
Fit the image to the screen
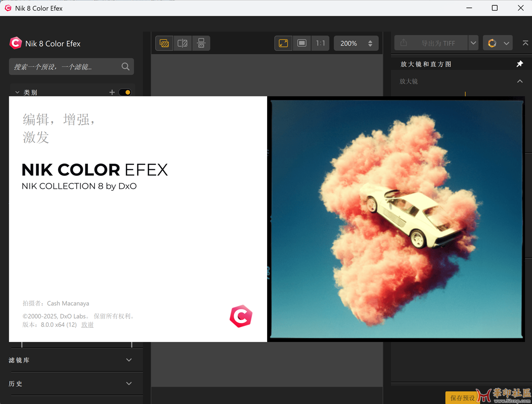(x=283, y=43)
